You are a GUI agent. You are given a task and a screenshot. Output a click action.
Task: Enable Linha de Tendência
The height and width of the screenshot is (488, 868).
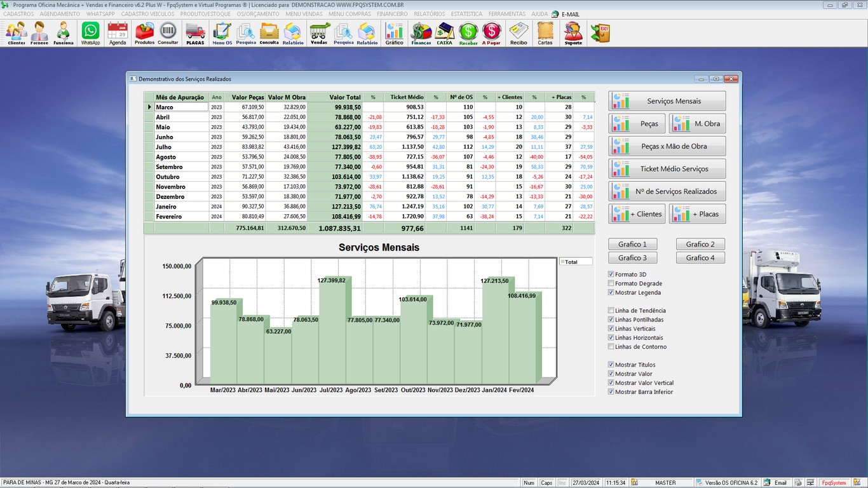(611, 311)
